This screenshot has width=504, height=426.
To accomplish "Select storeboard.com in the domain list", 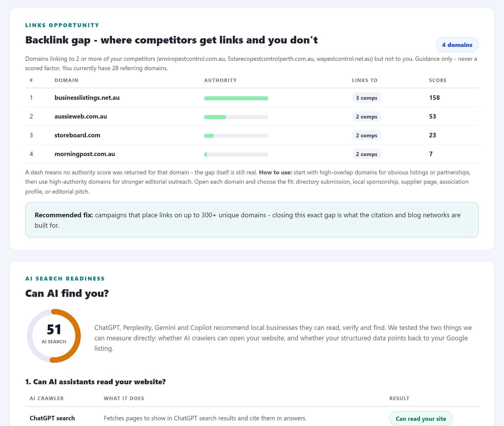I will click(77, 135).
